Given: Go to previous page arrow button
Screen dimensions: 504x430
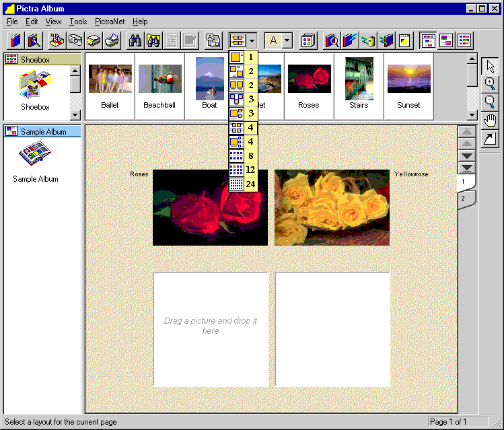Looking at the screenshot, I should 467,143.
